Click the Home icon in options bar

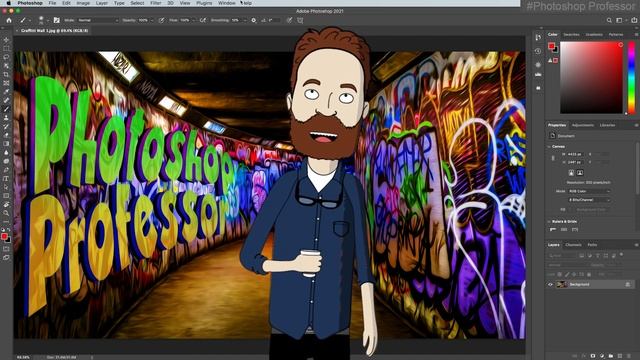pos(9,20)
